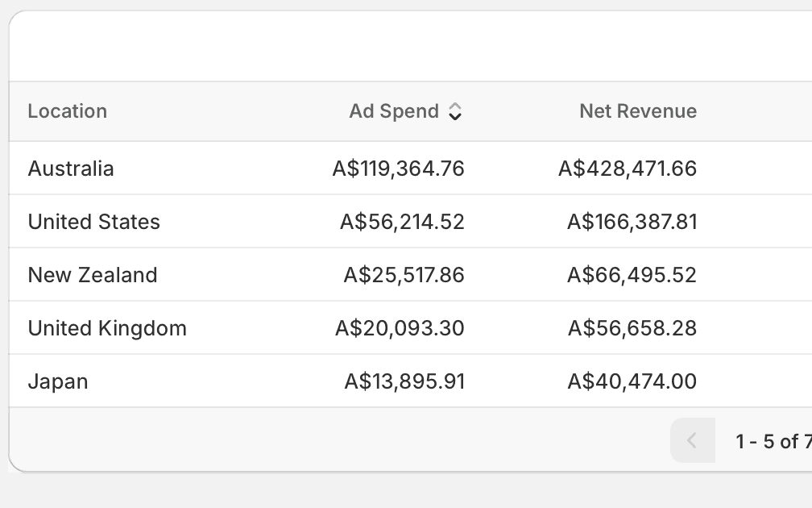Click Australia ad spend A$119,364.76

(398, 169)
